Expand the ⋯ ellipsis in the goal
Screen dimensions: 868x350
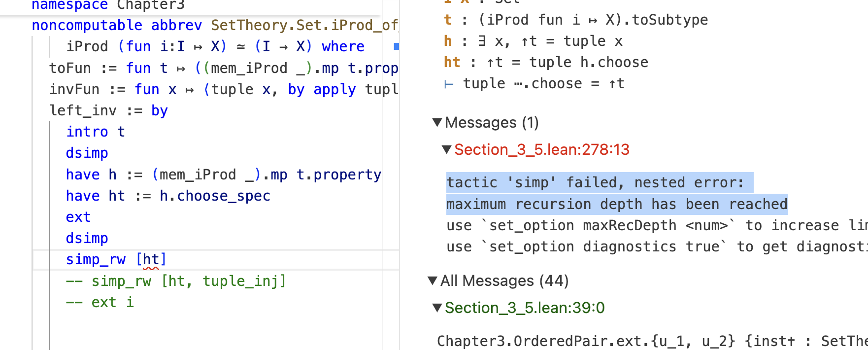(518, 84)
